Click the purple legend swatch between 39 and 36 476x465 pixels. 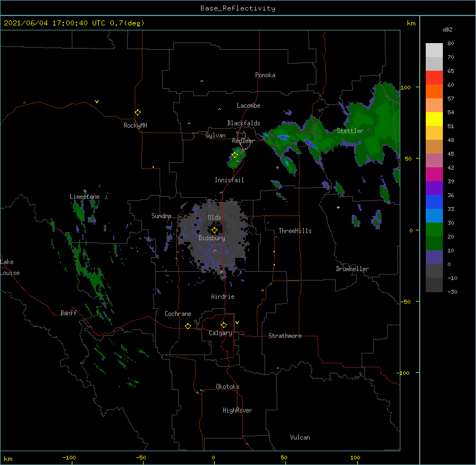point(434,188)
